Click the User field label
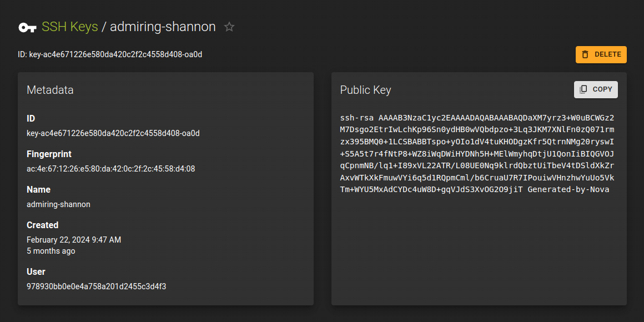The image size is (644, 322). pyautogui.click(x=36, y=271)
